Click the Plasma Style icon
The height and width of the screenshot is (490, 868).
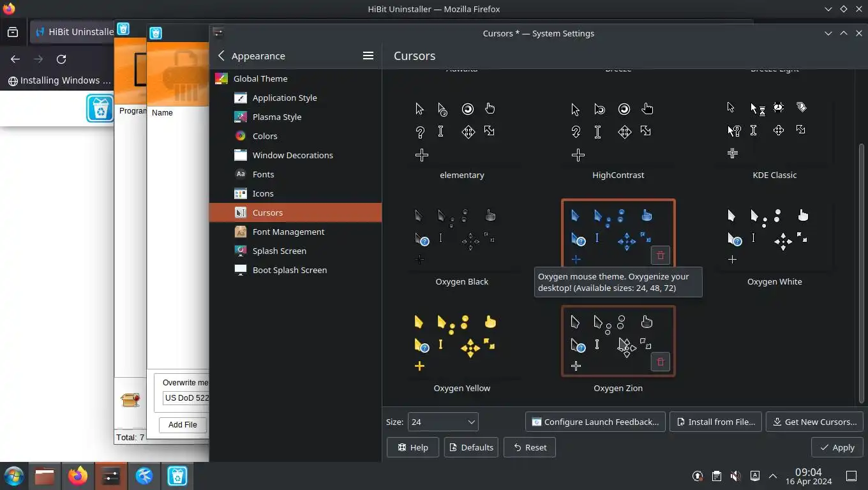pos(241,117)
